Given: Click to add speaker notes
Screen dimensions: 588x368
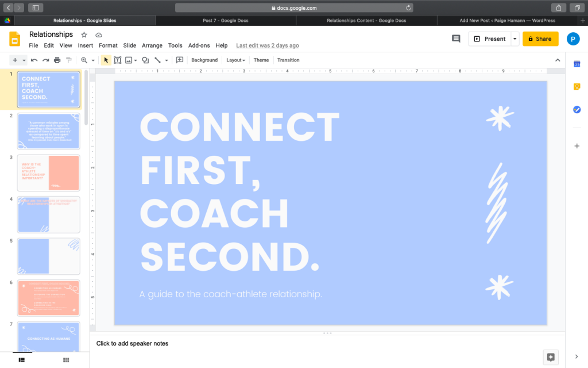Looking at the screenshot, I should (133, 343).
